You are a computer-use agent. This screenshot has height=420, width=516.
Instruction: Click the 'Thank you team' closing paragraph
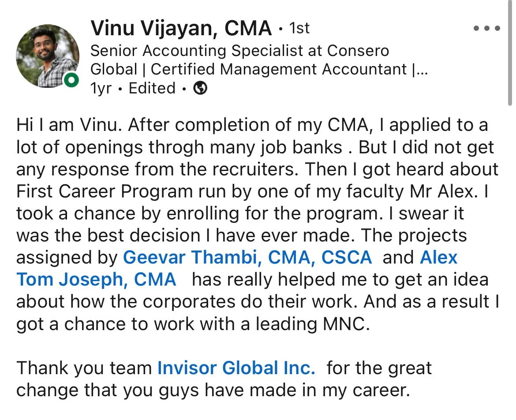(224, 379)
